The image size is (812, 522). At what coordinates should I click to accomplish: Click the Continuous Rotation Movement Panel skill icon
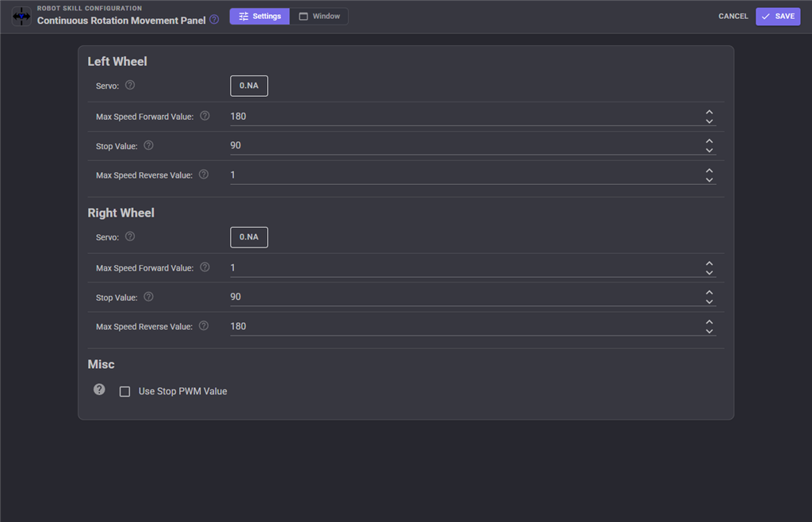pos(21,17)
